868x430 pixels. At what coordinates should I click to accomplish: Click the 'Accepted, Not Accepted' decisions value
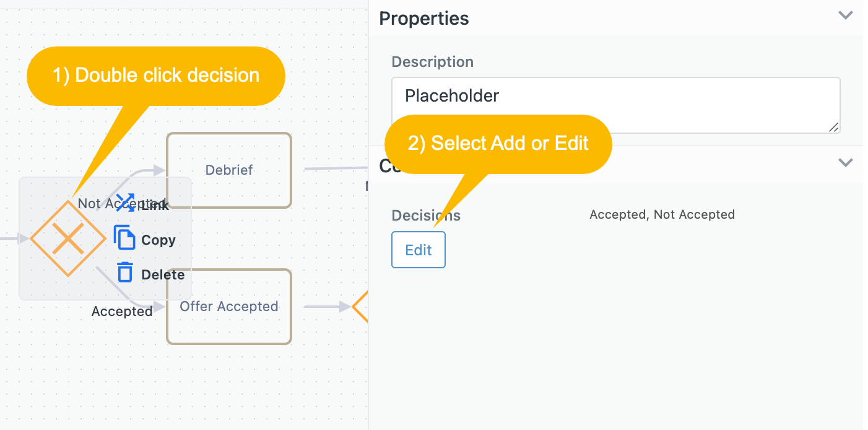tap(662, 214)
